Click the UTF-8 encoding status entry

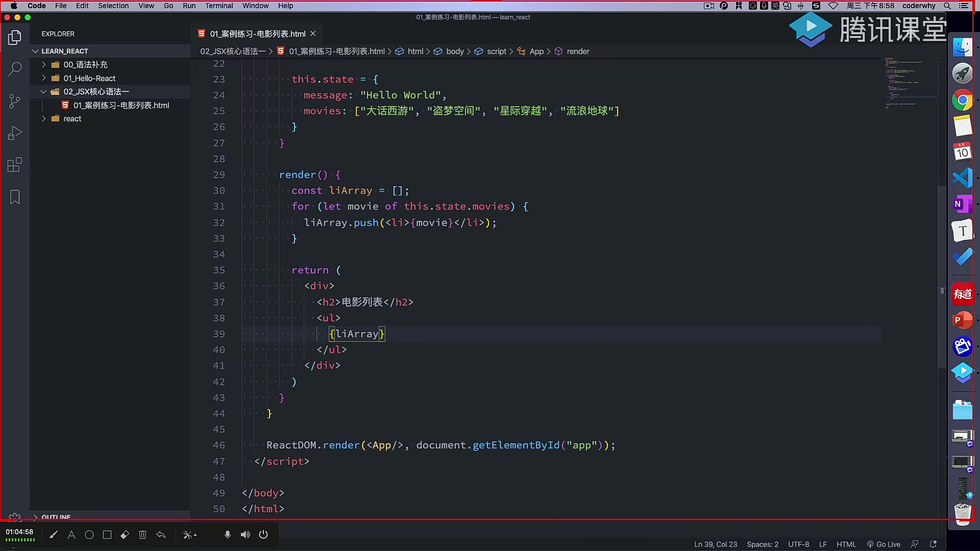799,544
